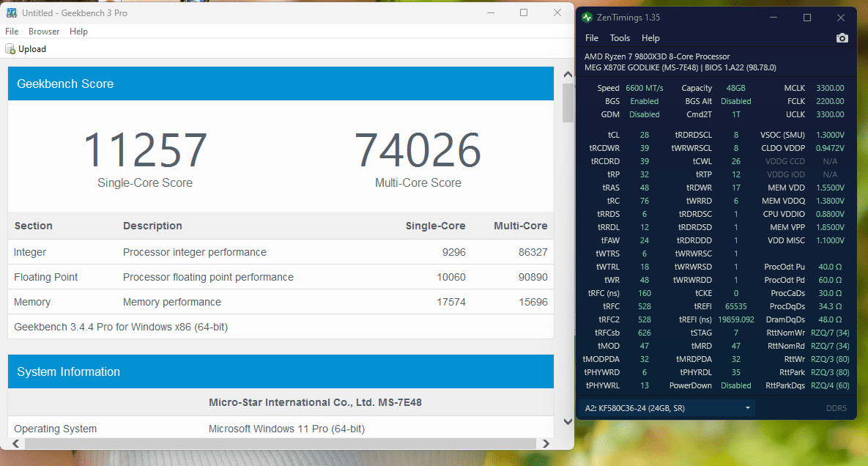
Task: Click the Speed value 6600 MT/s
Action: (645, 88)
